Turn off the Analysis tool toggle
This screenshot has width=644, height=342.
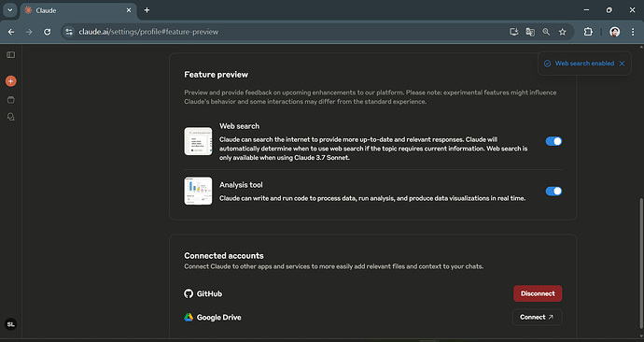point(553,191)
